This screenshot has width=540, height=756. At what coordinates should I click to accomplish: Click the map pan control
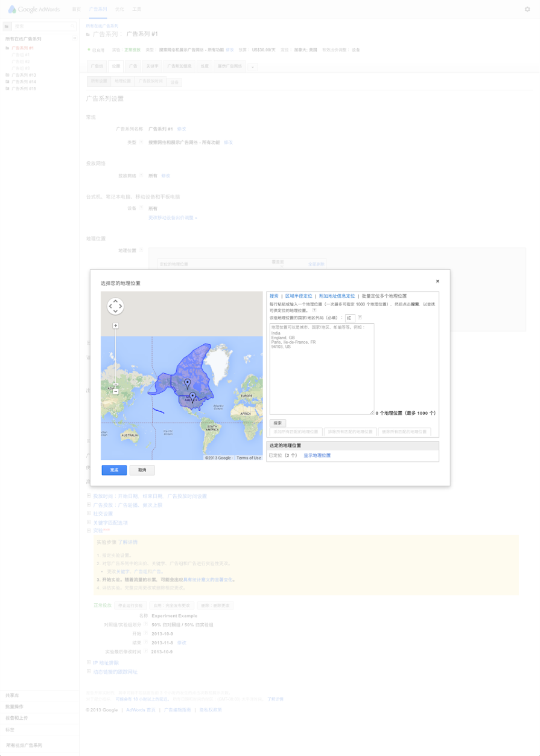coord(115,307)
